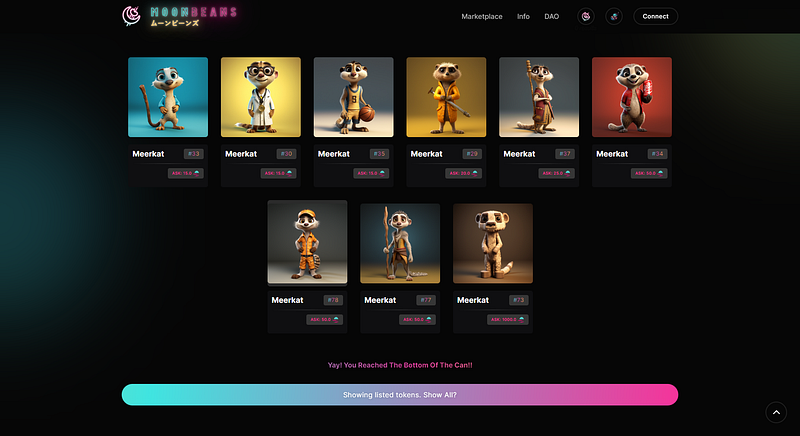Click ASK 25.0 price on Meerkat #37
The height and width of the screenshot is (436, 800).
pos(557,173)
